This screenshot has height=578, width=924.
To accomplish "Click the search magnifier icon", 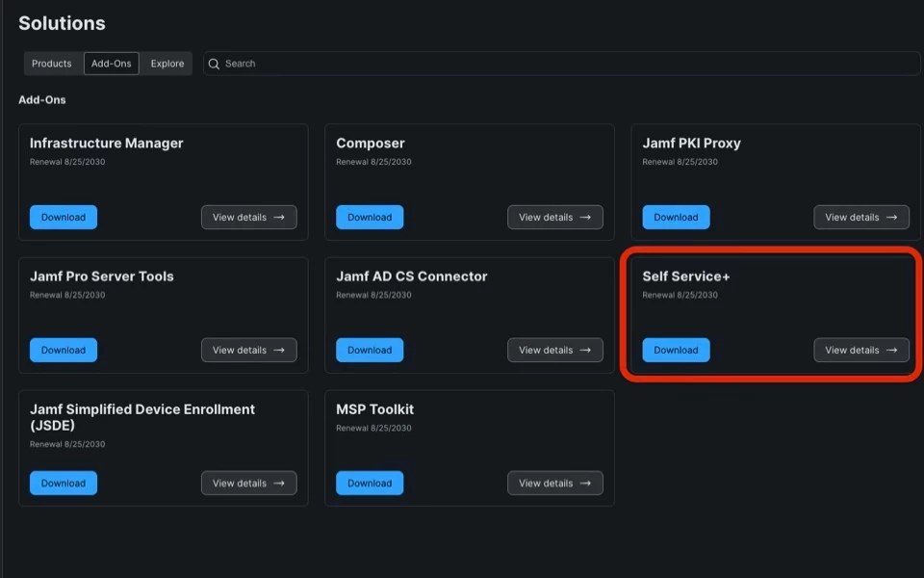I will pos(215,64).
